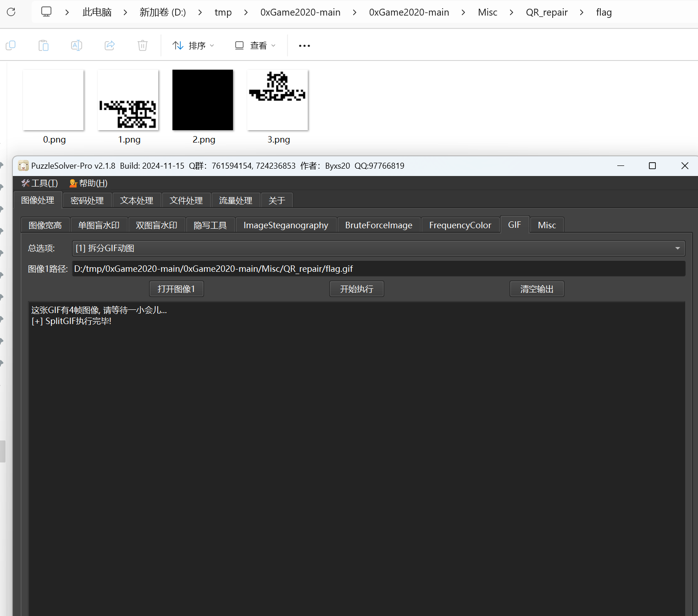Click the computer monitor icon in address bar
This screenshot has height=616, width=698.
pyautogui.click(x=46, y=12)
